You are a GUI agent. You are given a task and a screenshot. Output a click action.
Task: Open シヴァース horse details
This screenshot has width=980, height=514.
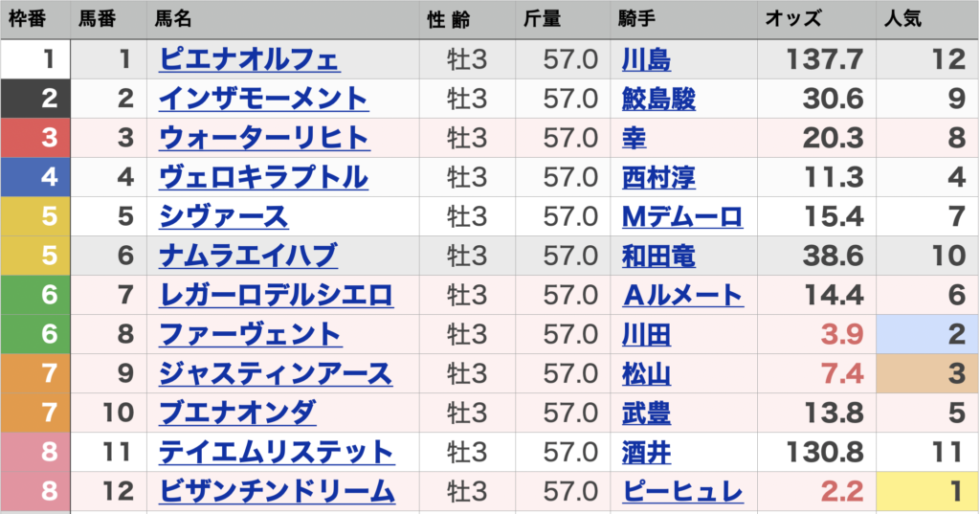[x=224, y=216]
